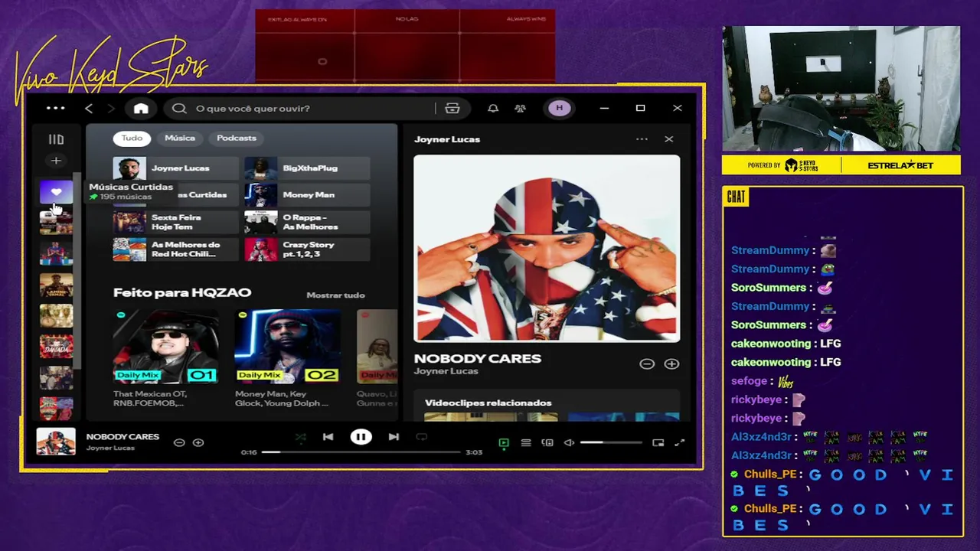Screen dimensions: 980x551
Task: Open the Money Man shortcut tile
Action: (x=307, y=195)
